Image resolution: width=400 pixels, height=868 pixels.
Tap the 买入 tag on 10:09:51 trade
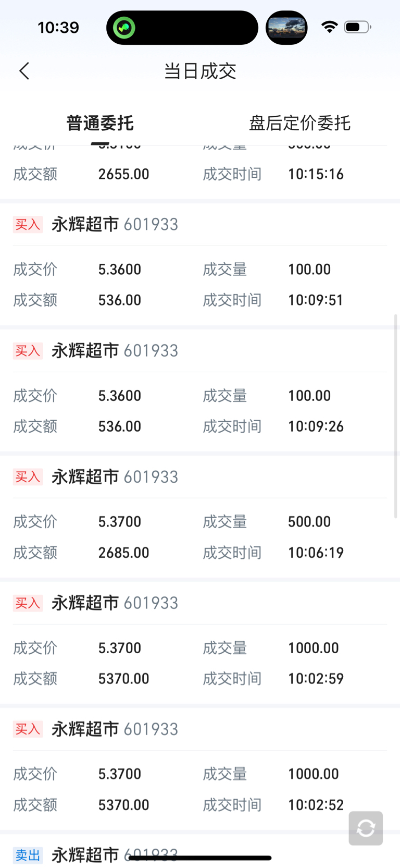pyautogui.click(x=28, y=225)
